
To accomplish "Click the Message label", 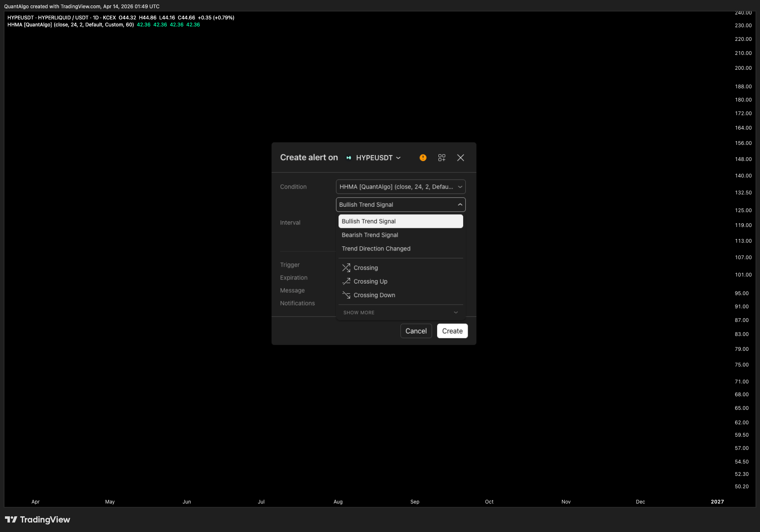I will 292,291.
